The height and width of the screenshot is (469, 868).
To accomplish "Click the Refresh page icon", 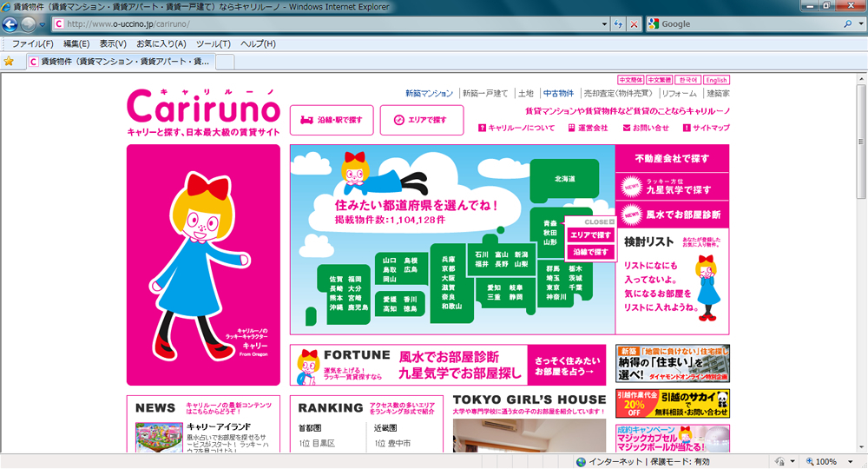I will pyautogui.click(x=618, y=23).
